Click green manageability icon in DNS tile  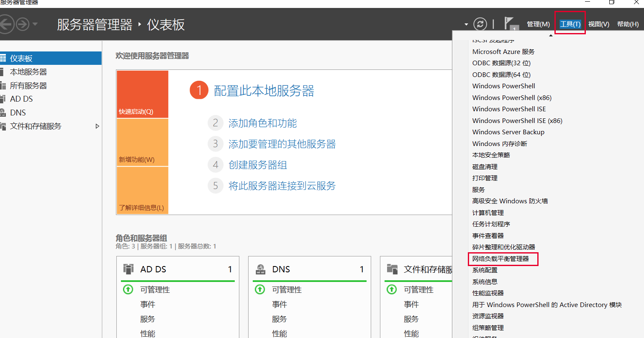[260, 289]
